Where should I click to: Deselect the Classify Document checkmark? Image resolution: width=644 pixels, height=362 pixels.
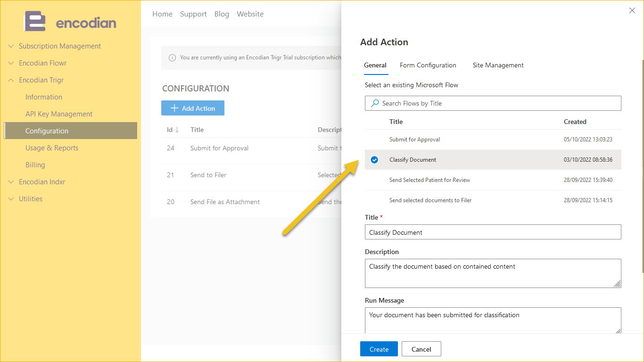[374, 160]
